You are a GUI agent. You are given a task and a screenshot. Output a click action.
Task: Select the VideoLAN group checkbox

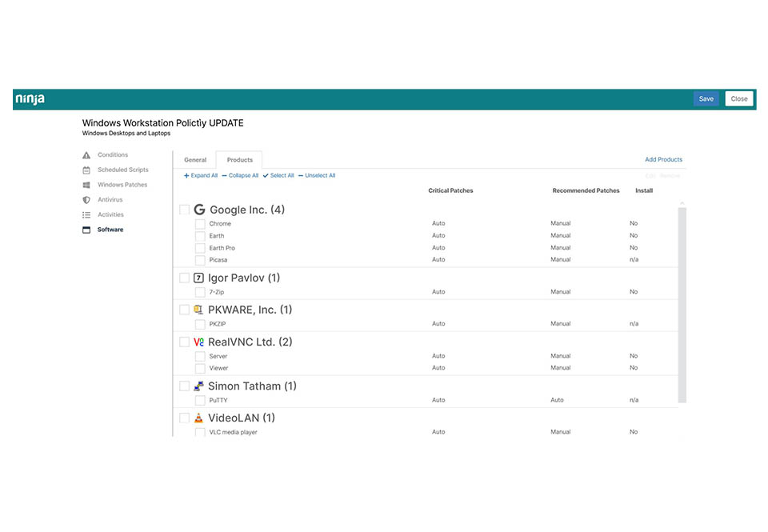click(184, 418)
